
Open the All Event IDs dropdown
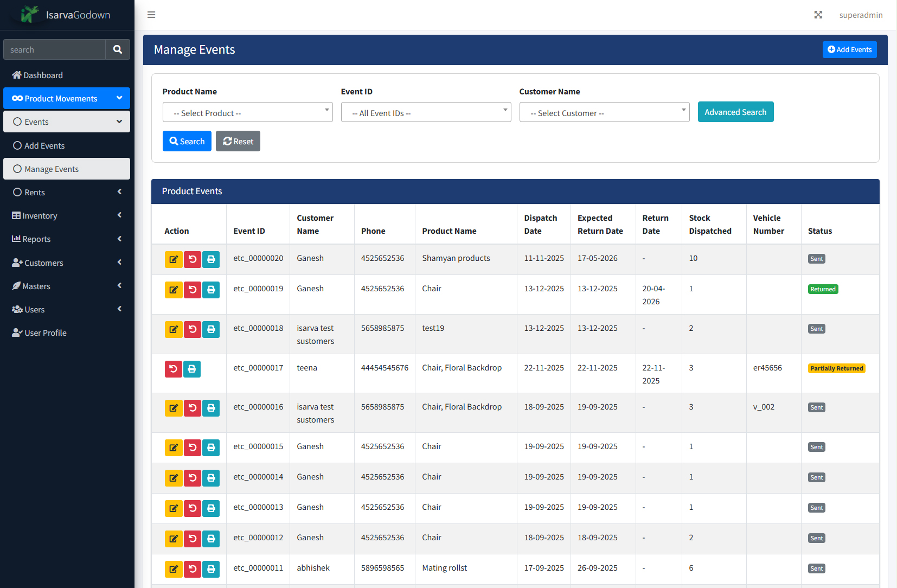click(426, 112)
